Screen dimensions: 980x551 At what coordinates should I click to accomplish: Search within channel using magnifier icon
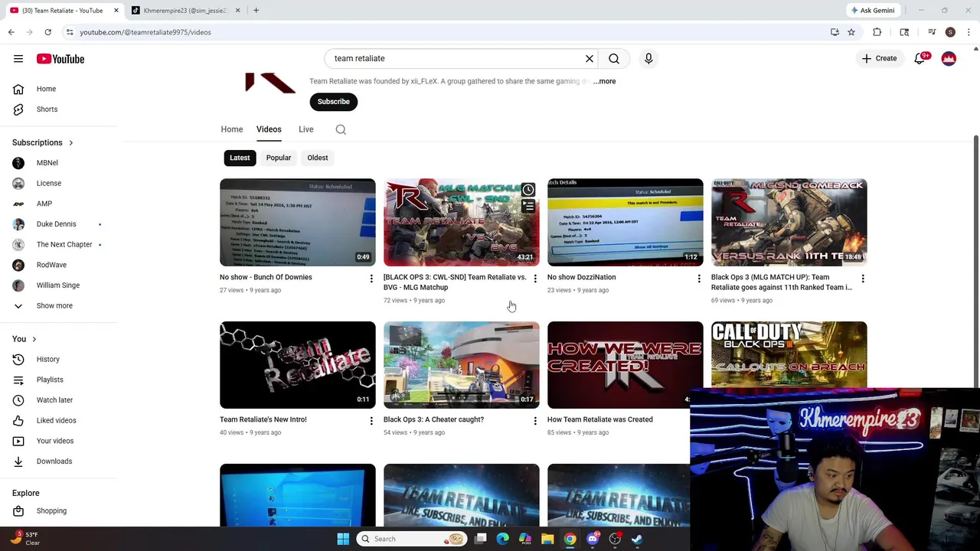point(341,129)
